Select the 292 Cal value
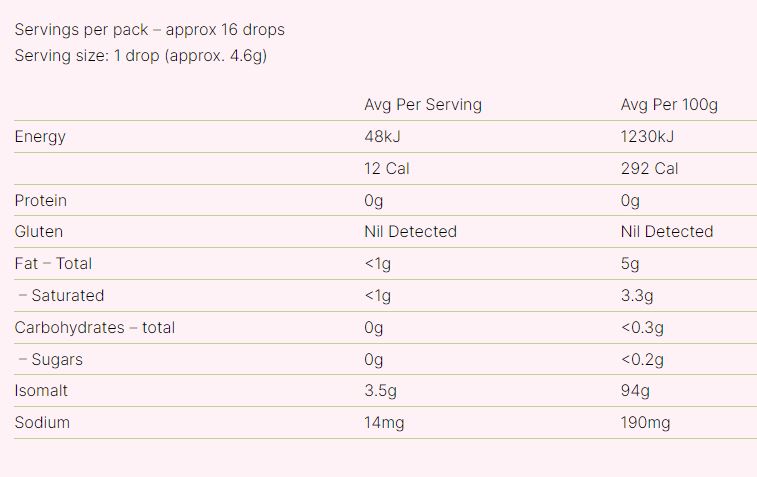 pyautogui.click(x=649, y=169)
